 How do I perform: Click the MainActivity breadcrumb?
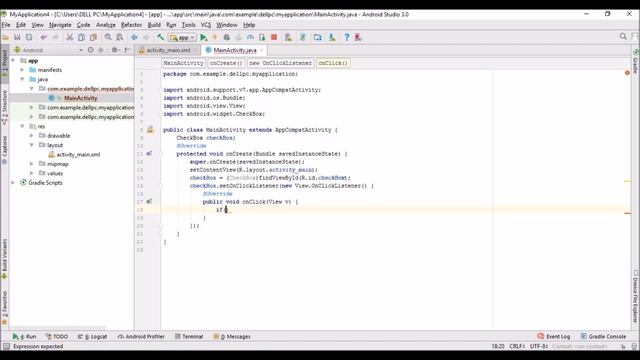coord(183,63)
